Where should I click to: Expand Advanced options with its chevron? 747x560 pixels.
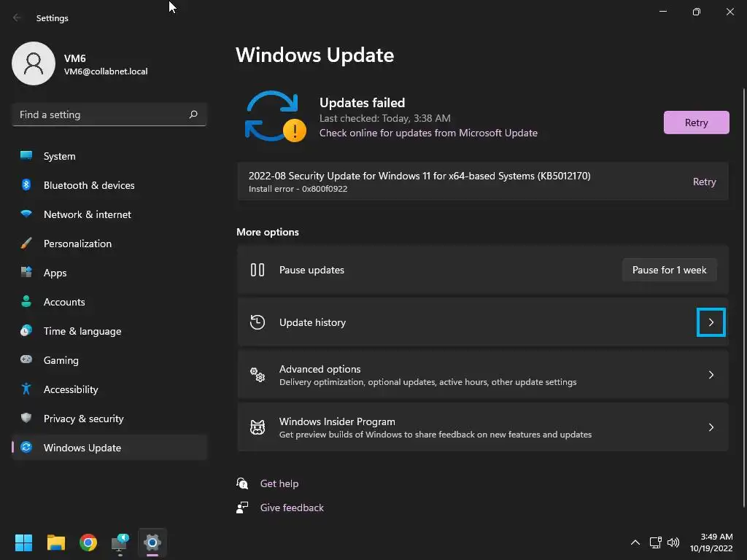point(711,375)
